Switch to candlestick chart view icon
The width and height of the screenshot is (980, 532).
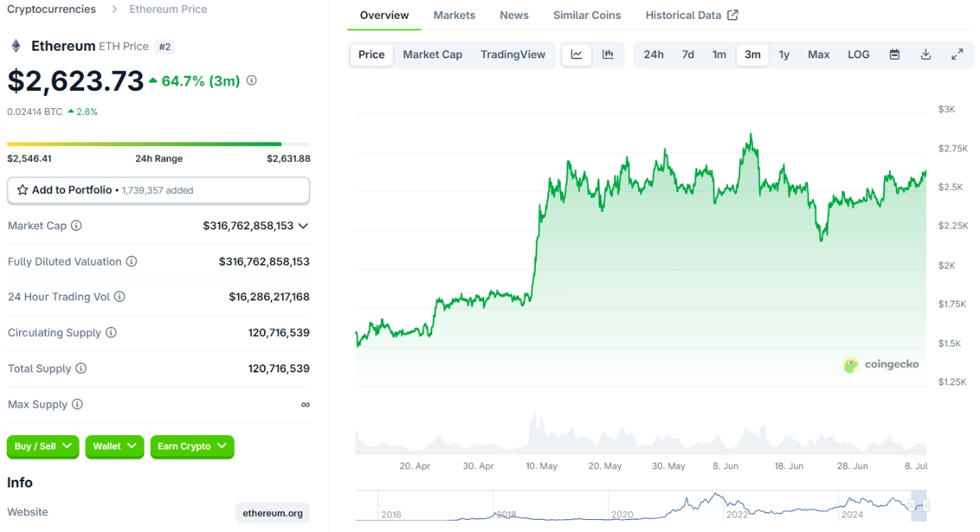(608, 54)
